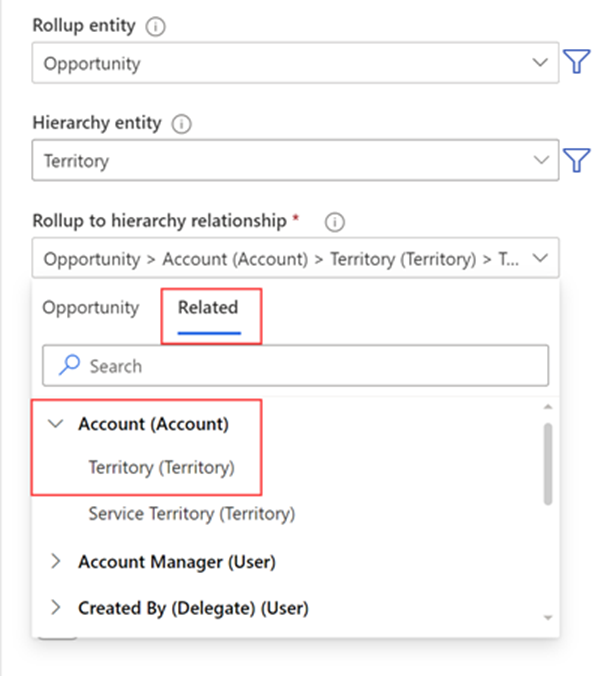Open the Rollup entity dropdown
The height and width of the screenshot is (676, 600).
click(541, 63)
